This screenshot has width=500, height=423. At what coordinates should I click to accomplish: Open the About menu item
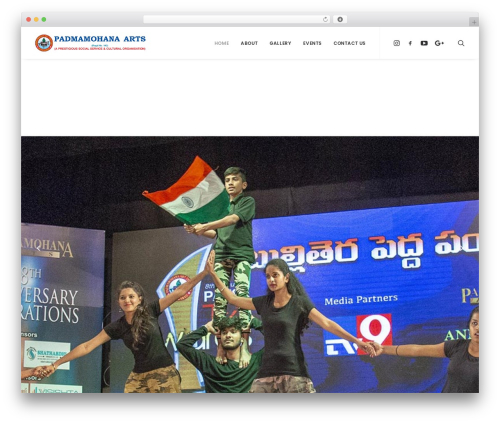249,43
